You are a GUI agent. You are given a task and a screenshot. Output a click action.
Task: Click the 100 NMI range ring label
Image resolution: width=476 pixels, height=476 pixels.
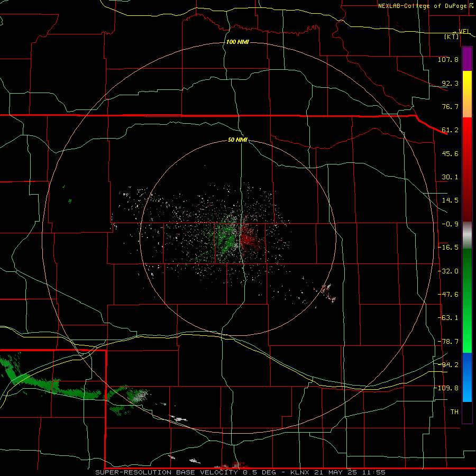237,42
